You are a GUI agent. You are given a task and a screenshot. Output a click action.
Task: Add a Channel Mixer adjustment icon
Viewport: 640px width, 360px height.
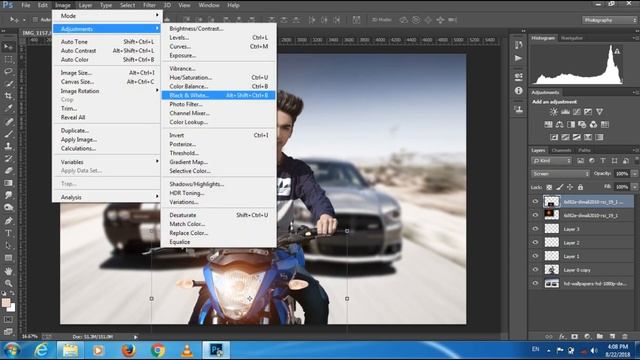coord(593,124)
